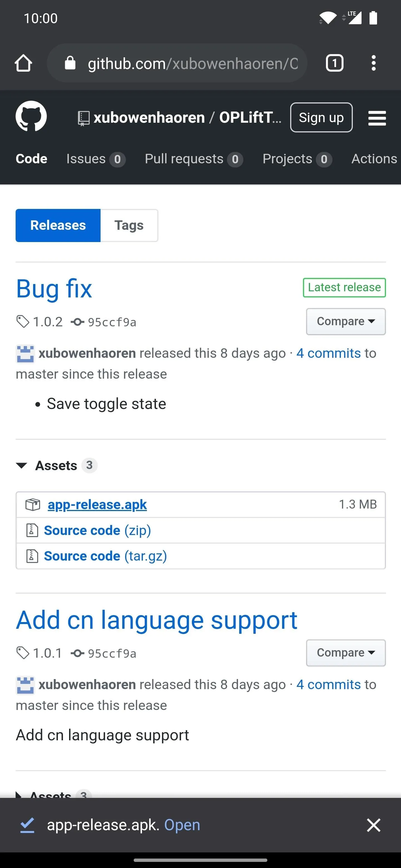Open the Issues tab
Viewport: 401px width, 868px height.
96,159
